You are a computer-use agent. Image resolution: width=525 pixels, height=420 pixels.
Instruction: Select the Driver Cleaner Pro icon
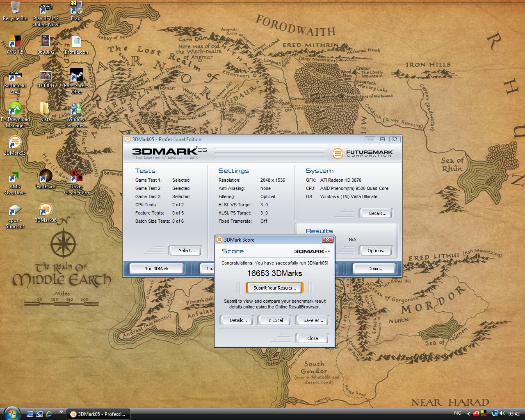(x=76, y=183)
